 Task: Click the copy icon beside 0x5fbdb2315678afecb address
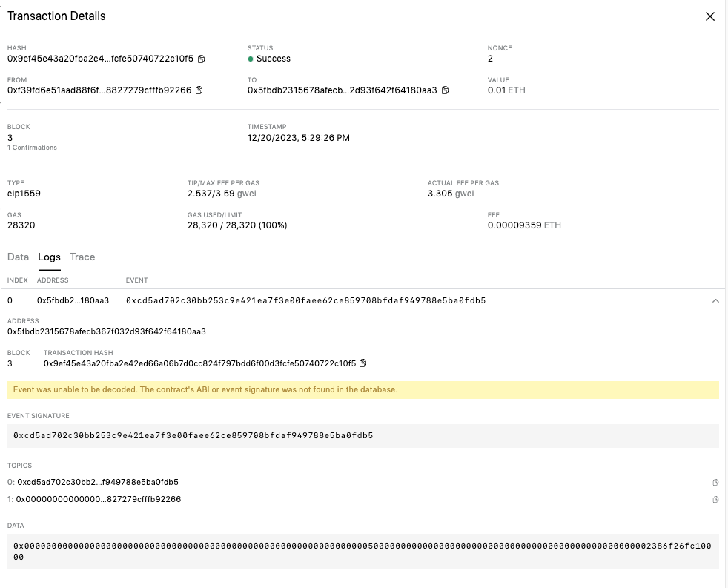click(444, 90)
